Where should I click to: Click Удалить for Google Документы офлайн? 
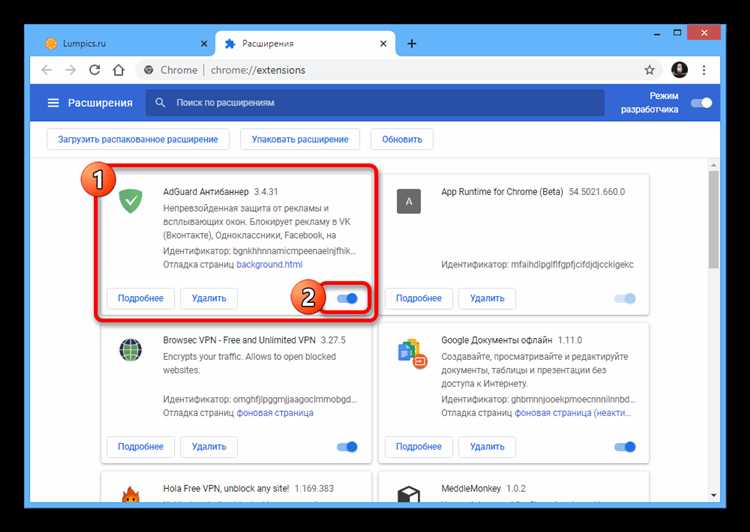(x=487, y=446)
